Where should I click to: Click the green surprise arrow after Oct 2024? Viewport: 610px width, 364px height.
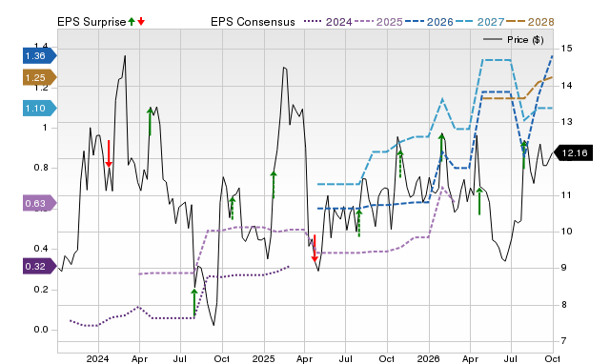(233, 208)
